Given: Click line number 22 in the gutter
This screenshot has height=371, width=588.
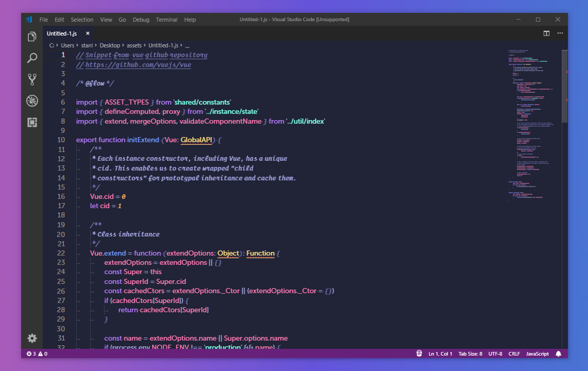Looking at the screenshot, I should tap(61, 253).
